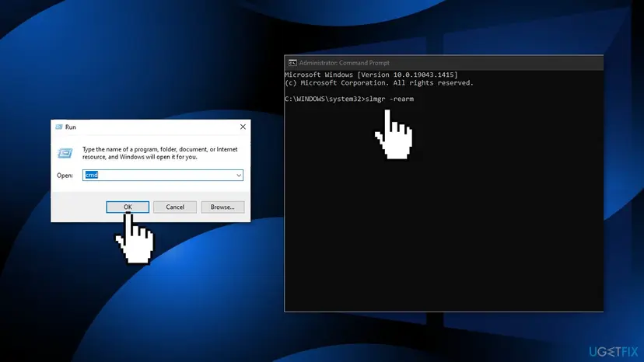This screenshot has height=362, width=644.
Task: Click the Administrator: Command Prompt title text
Action: [345, 63]
